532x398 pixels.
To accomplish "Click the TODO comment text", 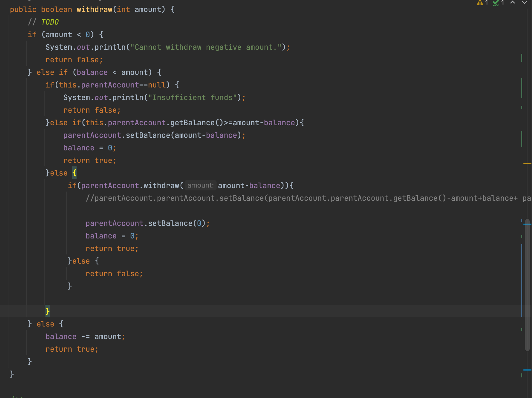I will (x=50, y=22).
